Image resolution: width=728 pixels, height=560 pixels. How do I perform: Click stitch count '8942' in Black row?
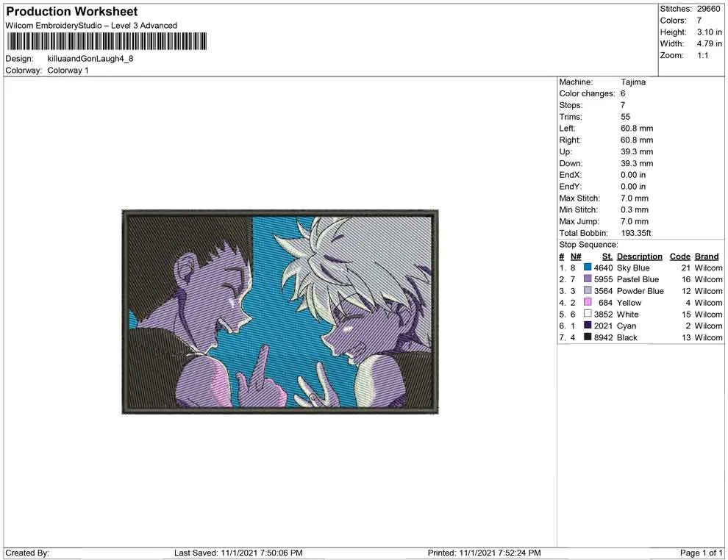603,337
